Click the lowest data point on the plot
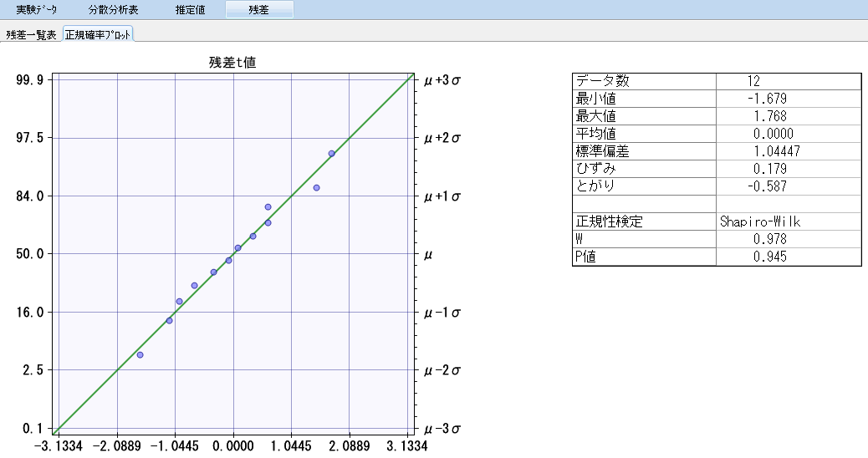This screenshot has height=458, width=868. (140, 354)
